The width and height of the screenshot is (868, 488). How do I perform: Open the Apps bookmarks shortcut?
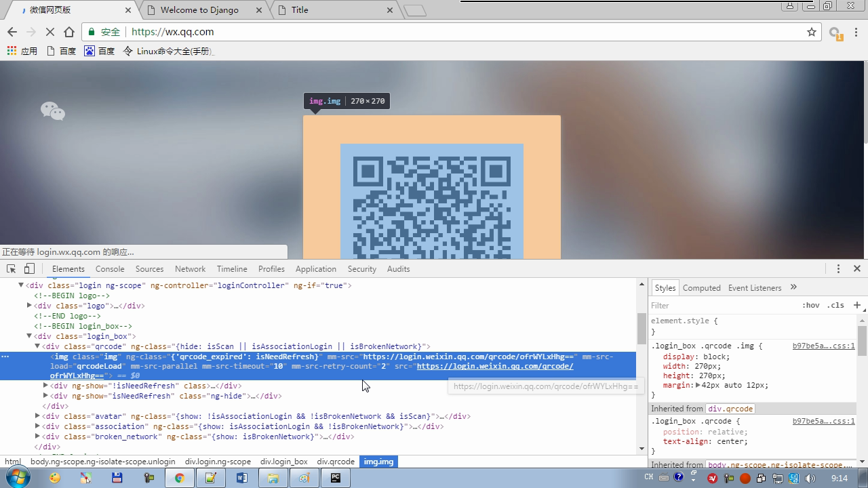point(22,51)
